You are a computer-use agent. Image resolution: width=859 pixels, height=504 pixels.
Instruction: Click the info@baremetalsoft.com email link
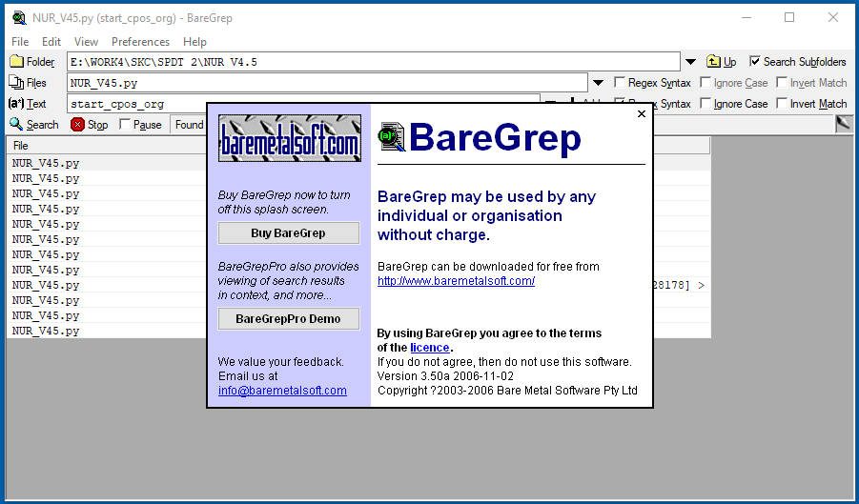pyautogui.click(x=282, y=391)
